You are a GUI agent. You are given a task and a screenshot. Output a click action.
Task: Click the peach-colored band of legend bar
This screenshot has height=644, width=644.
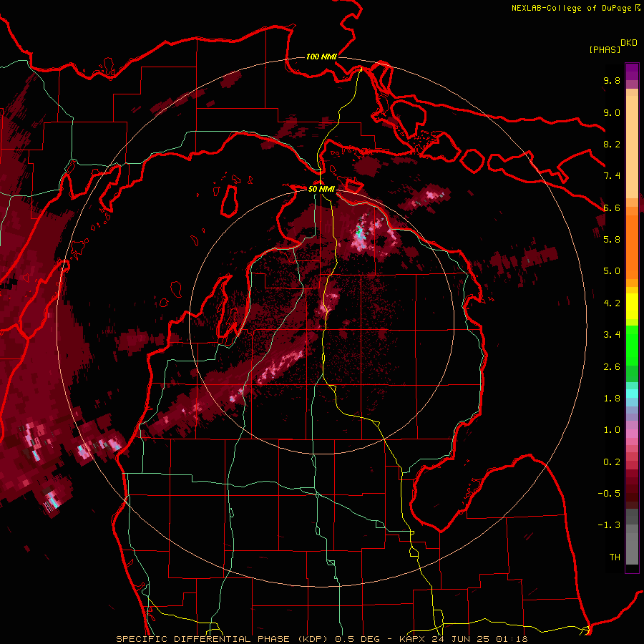[x=632, y=148]
